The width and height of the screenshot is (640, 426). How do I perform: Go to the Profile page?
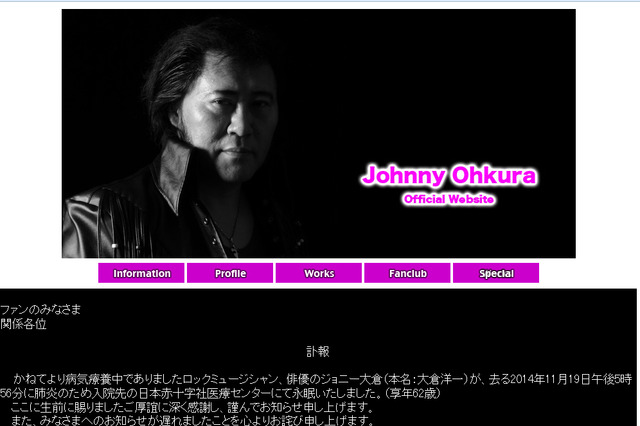click(x=230, y=273)
